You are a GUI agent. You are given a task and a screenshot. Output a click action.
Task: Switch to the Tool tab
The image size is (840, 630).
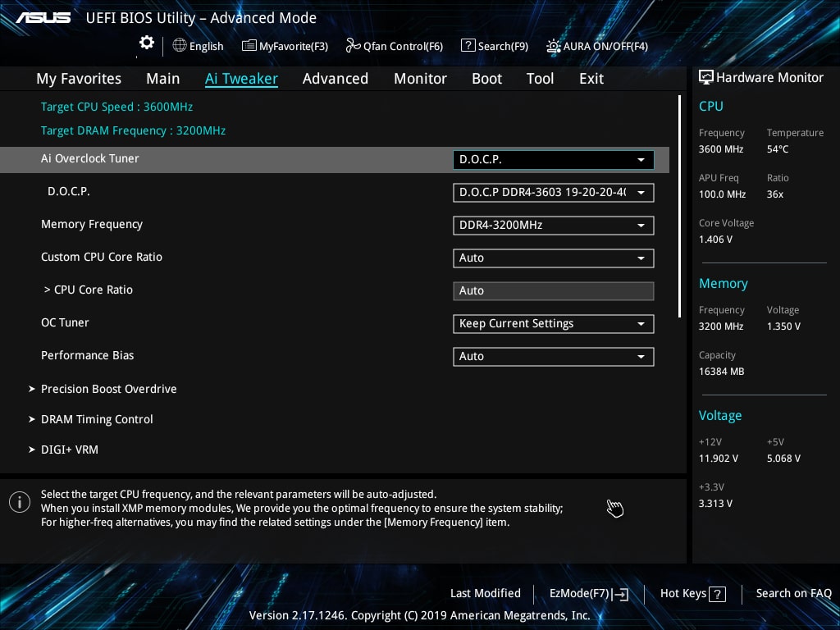click(x=540, y=79)
